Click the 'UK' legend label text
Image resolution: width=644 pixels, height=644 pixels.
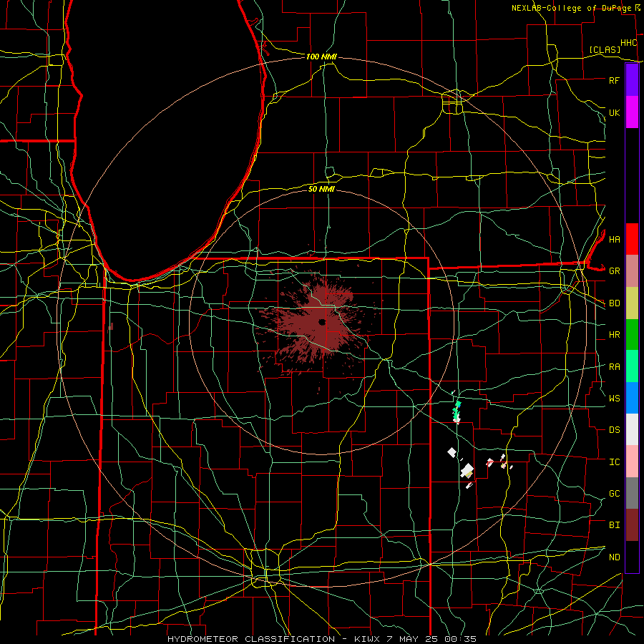coord(614,112)
